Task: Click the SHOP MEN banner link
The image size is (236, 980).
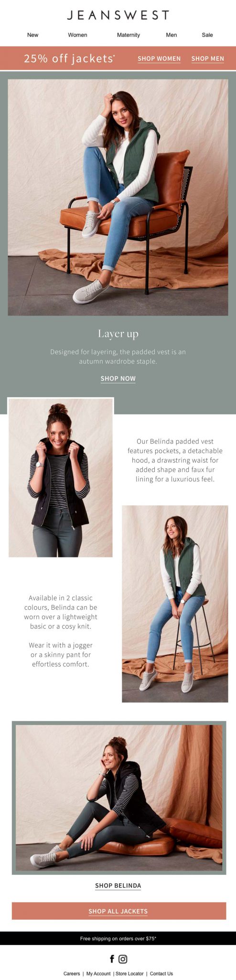Action: (x=208, y=59)
